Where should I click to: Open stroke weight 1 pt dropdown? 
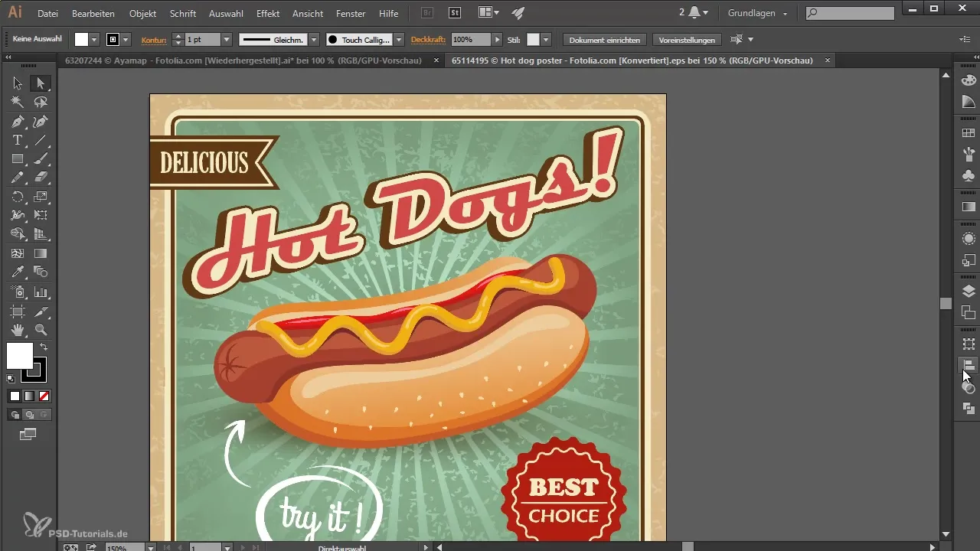tap(227, 39)
